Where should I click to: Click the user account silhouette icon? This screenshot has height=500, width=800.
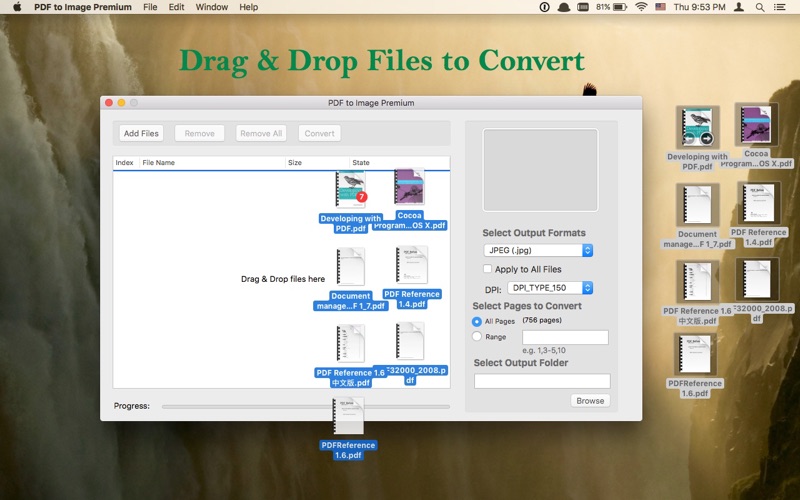pyautogui.click(x=739, y=7)
